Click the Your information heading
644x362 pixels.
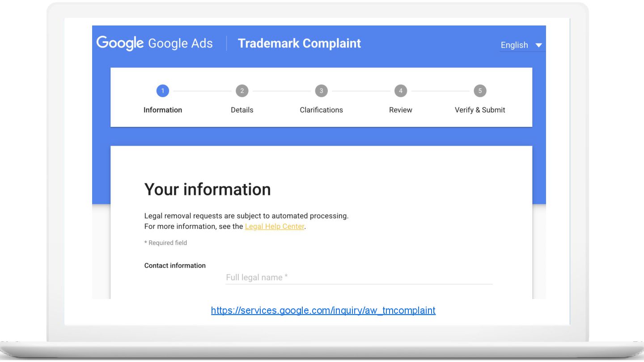(208, 189)
